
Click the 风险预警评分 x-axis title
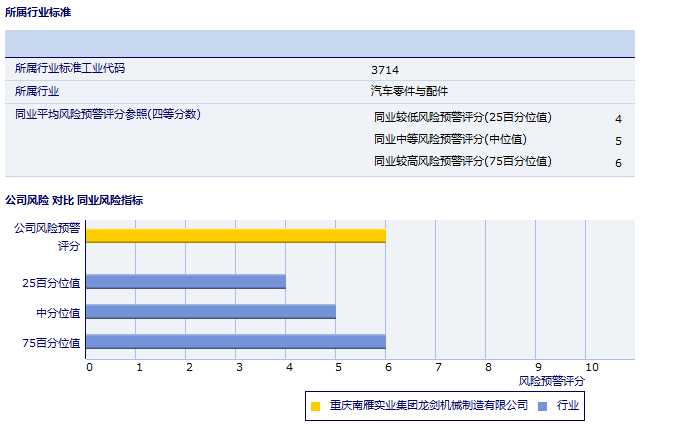click(552, 381)
